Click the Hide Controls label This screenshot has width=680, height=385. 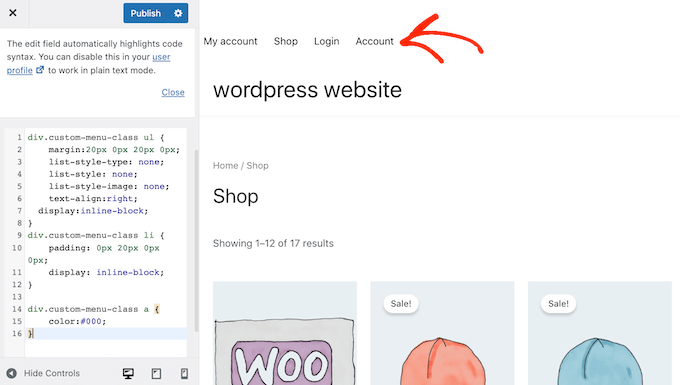point(52,373)
